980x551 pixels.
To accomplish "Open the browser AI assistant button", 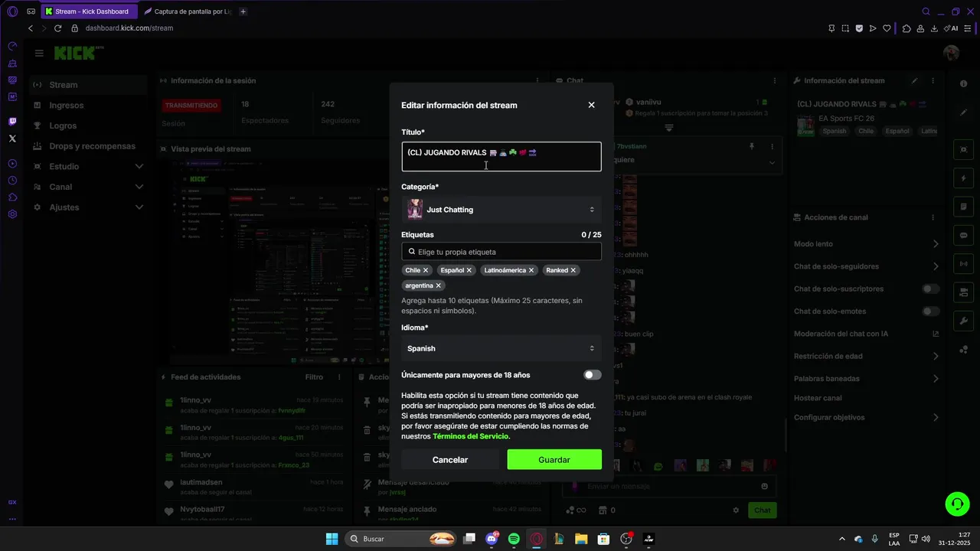I will (952, 28).
